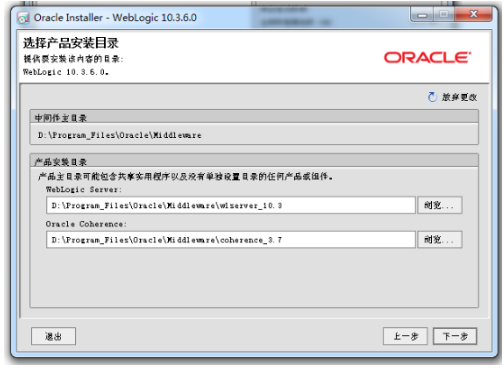Minimize the Oracle Installer window
The width and height of the screenshot is (504, 368).
point(422,15)
